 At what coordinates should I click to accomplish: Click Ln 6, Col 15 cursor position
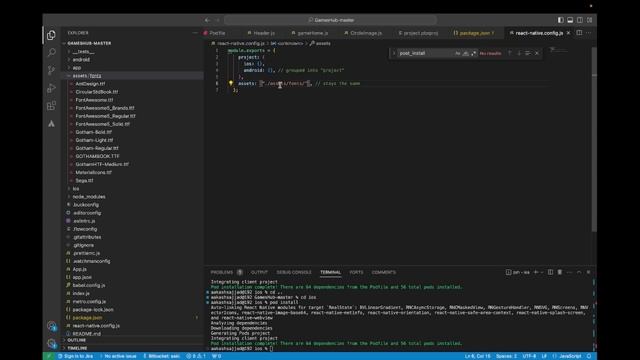[x=477, y=356]
